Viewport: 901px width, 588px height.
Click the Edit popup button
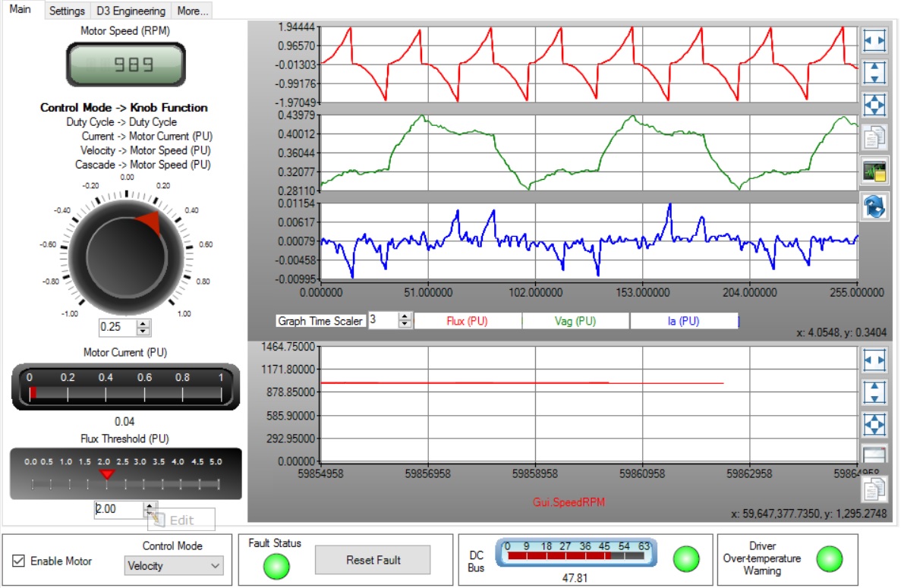[x=181, y=520]
